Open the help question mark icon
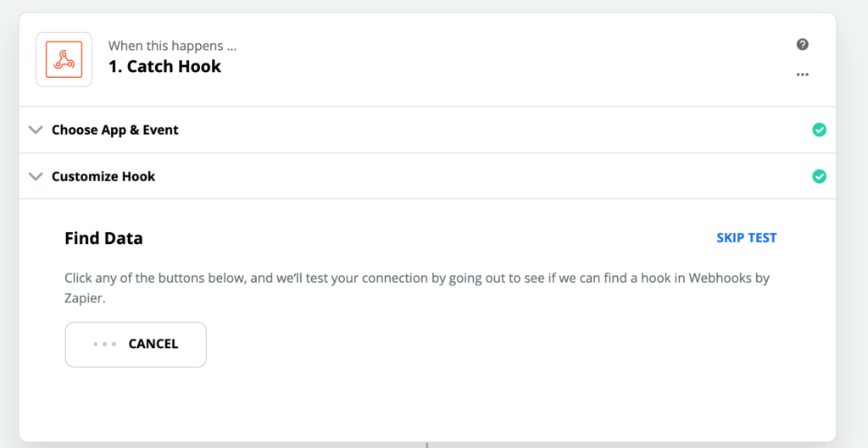This screenshot has height=448, width=868. pos(802,45)
